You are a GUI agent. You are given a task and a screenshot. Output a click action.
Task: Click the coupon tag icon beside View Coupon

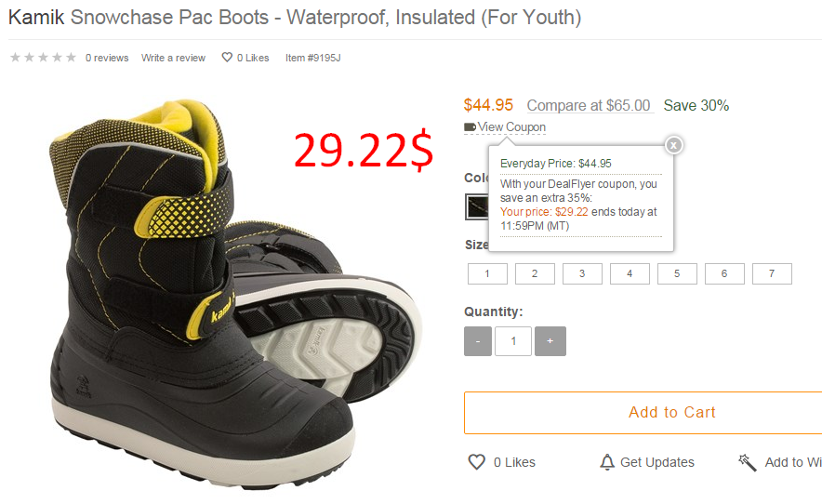click(x=470, y=126)
